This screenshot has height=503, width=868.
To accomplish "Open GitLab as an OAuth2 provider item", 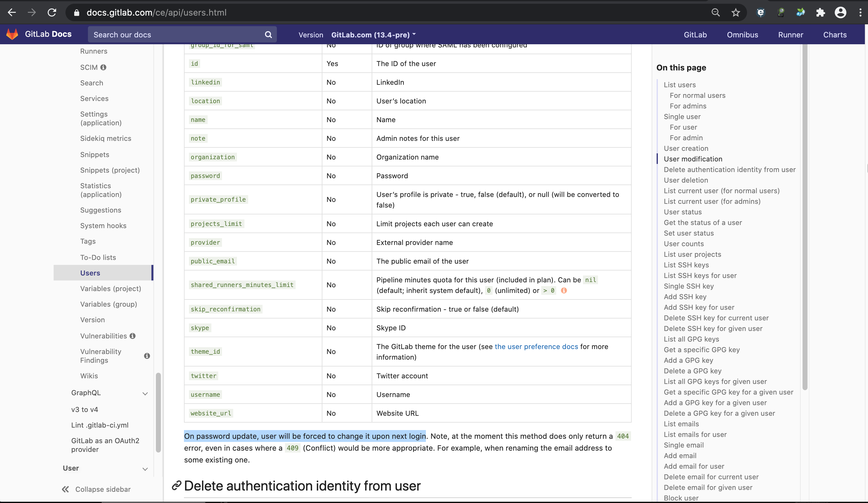I will coord(105,445).
